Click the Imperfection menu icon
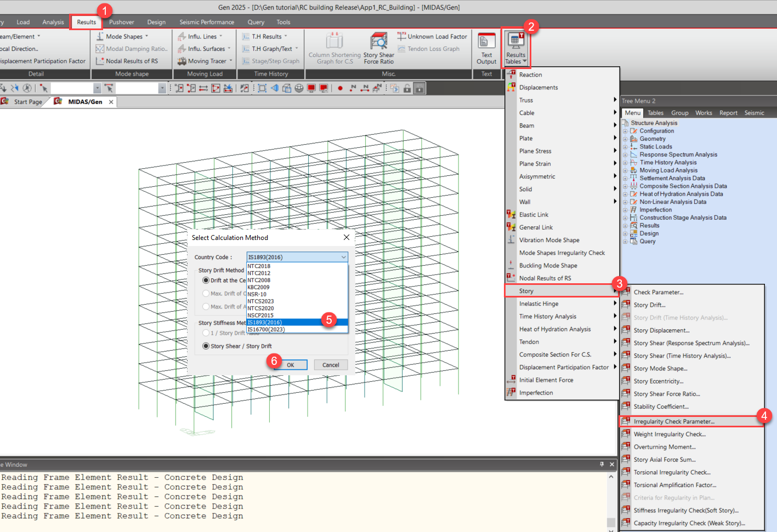The image size is (777, 532). coord(511,392)
